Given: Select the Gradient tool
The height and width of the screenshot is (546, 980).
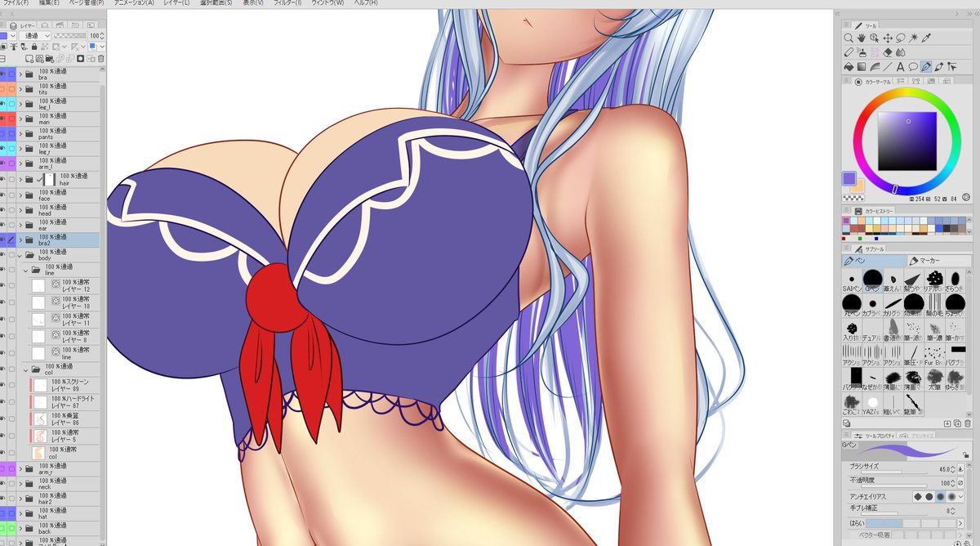Looking at the screenshot, I should tap(862, 67).
